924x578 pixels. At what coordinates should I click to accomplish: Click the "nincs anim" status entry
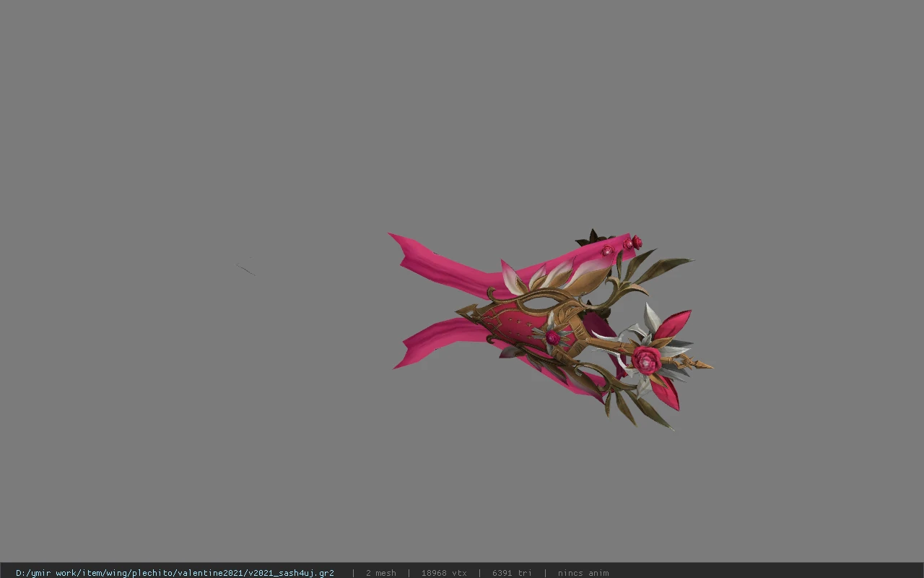point(583,573)
